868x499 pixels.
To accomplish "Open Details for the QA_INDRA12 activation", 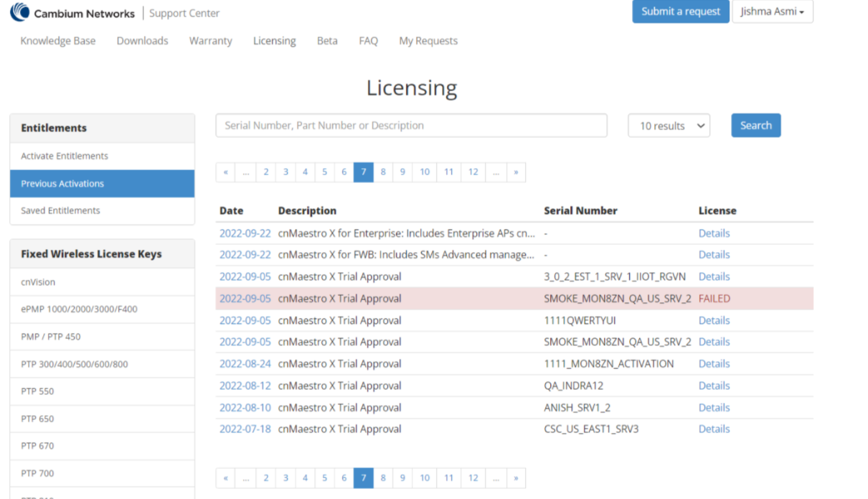I will pos(713,386).
